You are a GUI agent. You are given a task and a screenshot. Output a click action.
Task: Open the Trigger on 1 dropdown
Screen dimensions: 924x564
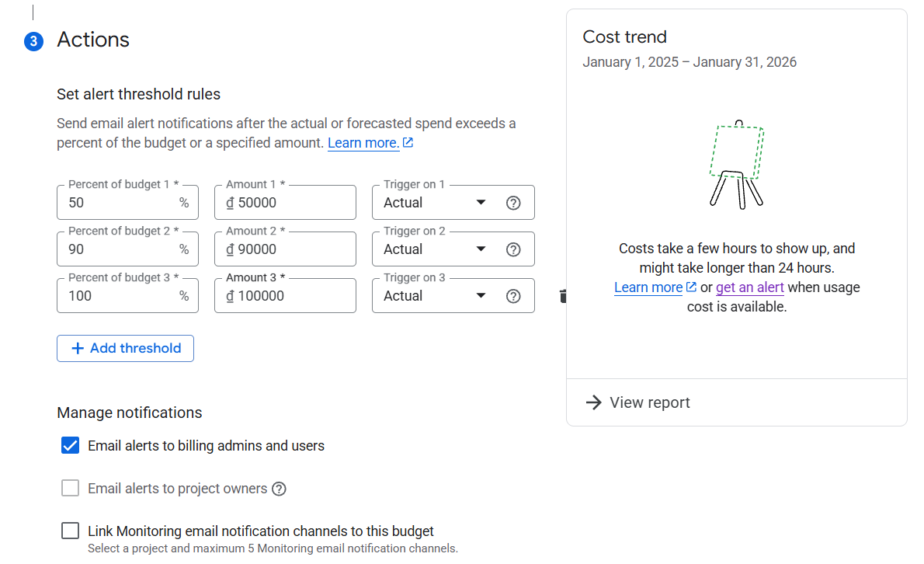click(435, 203)
